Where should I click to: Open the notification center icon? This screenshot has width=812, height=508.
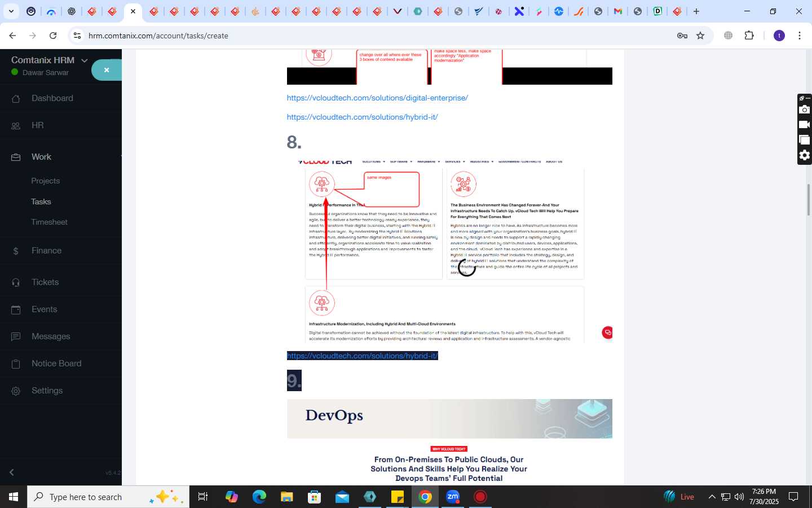click(793, 497)
